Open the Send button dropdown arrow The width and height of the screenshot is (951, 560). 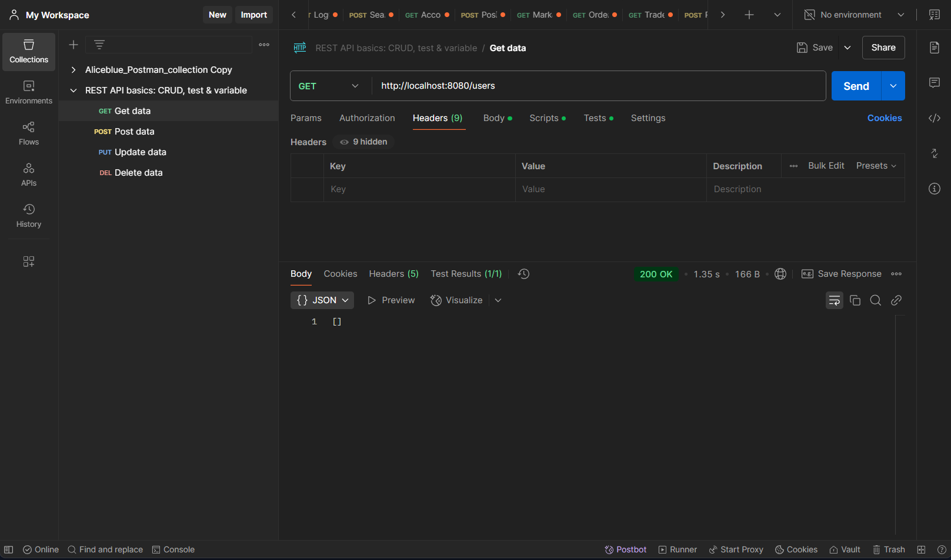point(893,86)
